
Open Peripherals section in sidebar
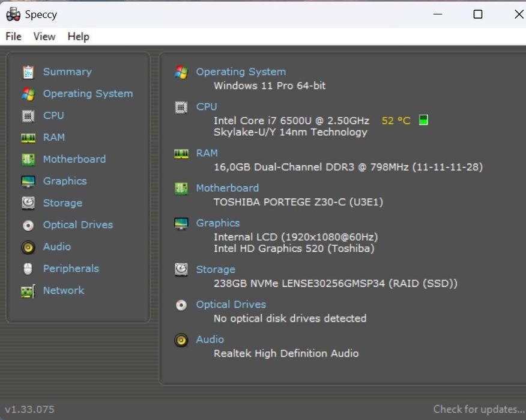(x=71, y=268)
